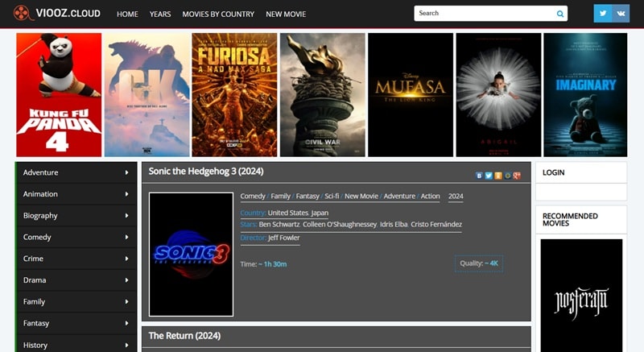Share Sonic 3 on VK (blue B icon)

pyautogui.click(x=479, y=176)
